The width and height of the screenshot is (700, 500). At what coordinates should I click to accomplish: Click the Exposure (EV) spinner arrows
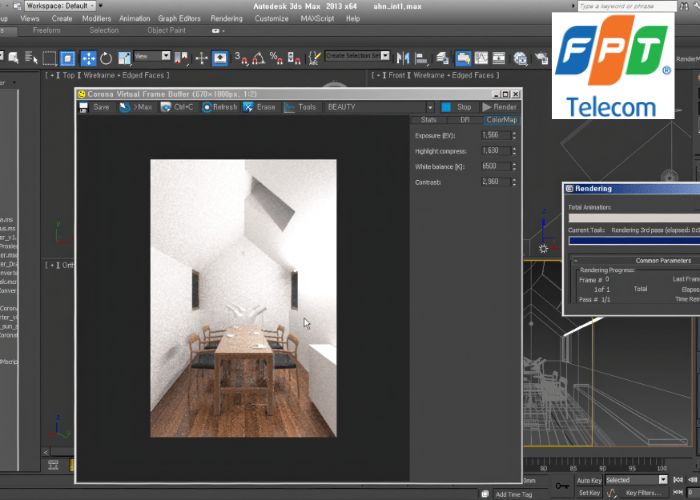512,134
